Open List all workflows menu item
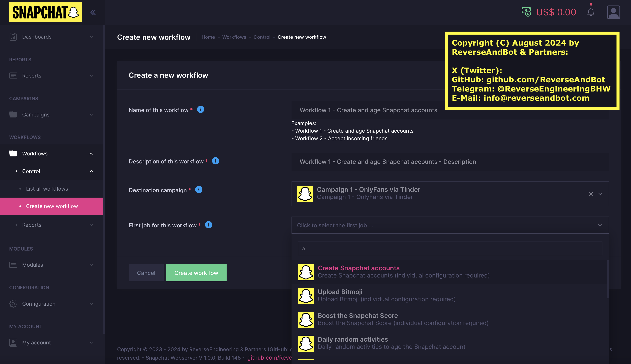The height and width of the screenshot is (364, 631). [52, 189]
